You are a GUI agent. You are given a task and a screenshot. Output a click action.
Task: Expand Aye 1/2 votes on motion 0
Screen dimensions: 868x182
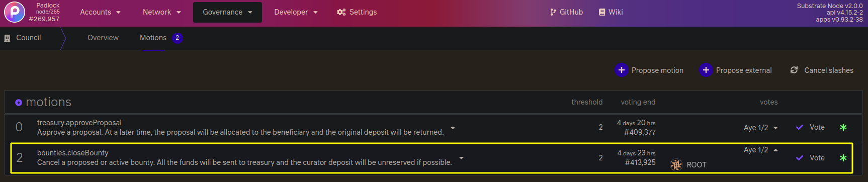click(x=761, y=128)
